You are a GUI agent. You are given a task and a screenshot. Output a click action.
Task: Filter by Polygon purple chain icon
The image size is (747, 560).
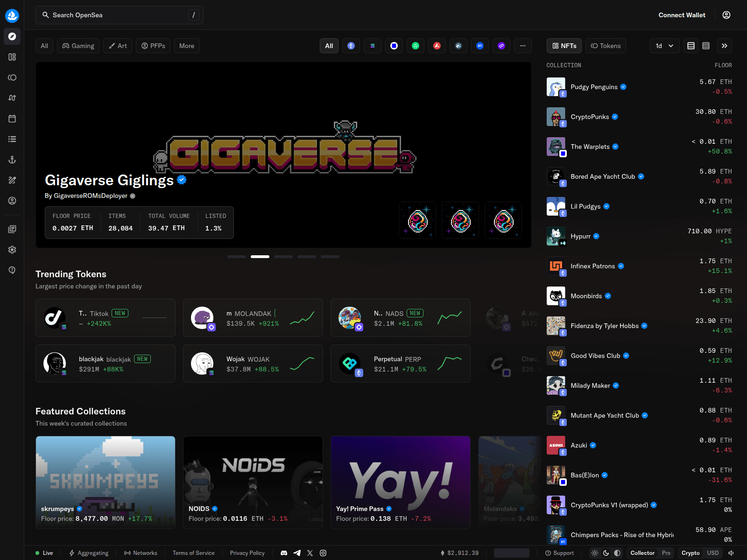(501, 46)
